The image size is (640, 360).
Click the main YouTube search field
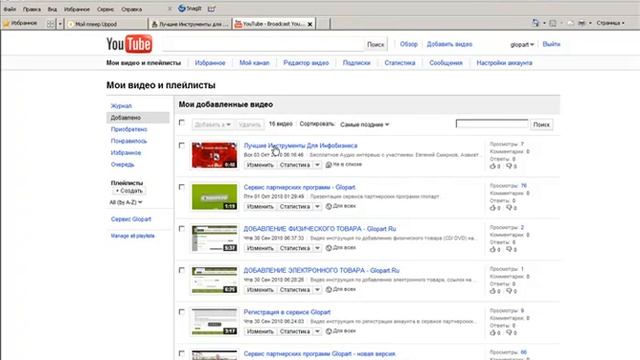[263, 44]
